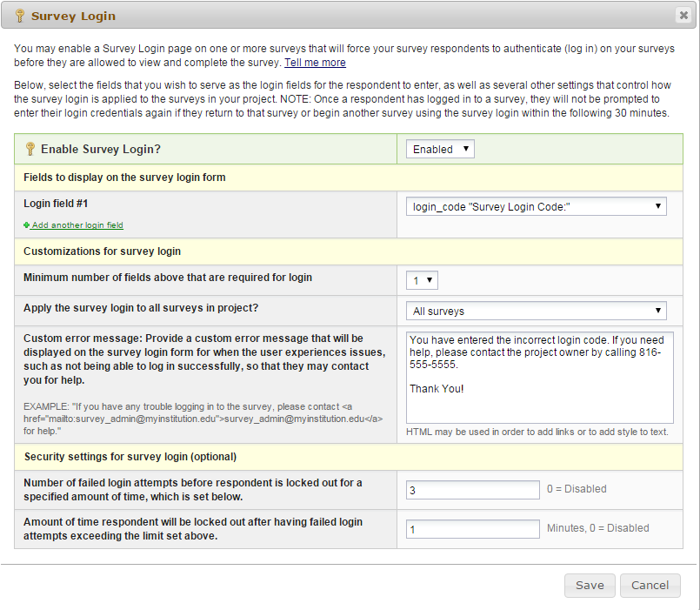Click into the custom error message text area
The image size is (700, 610).
pos(539,377)
